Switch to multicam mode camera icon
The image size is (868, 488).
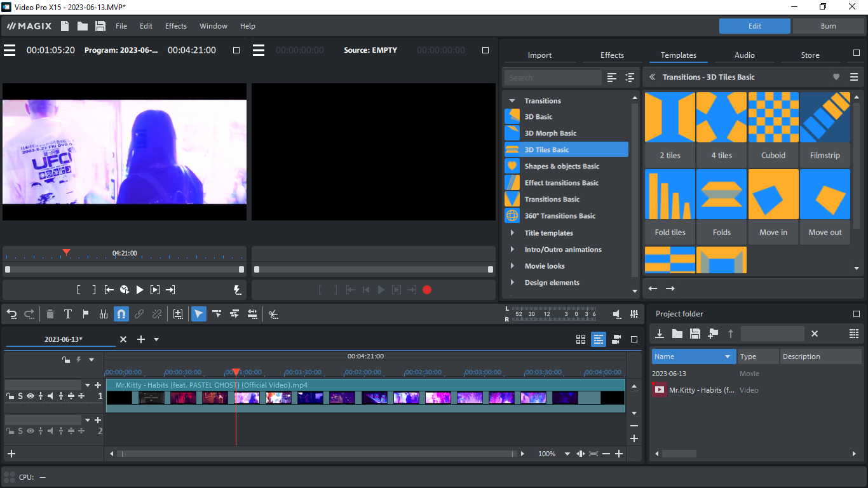[616, 339]
